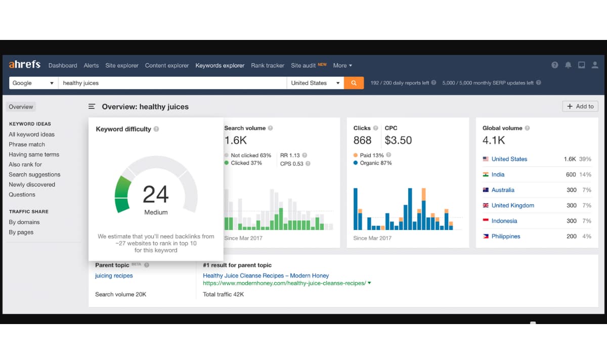
Task: Click the United Kingdom country link
Action: click(513, 205)
